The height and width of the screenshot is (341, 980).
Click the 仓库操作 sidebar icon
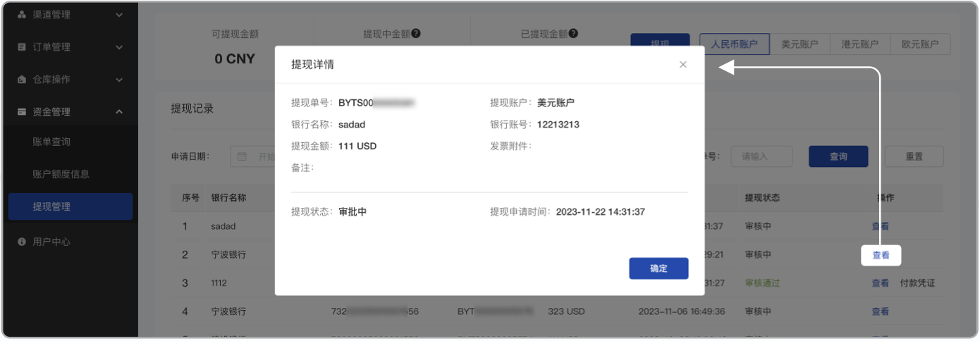(22, 80)
